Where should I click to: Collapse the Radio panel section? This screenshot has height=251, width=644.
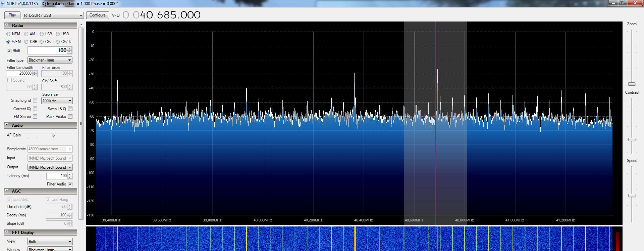tap(6, 25)
